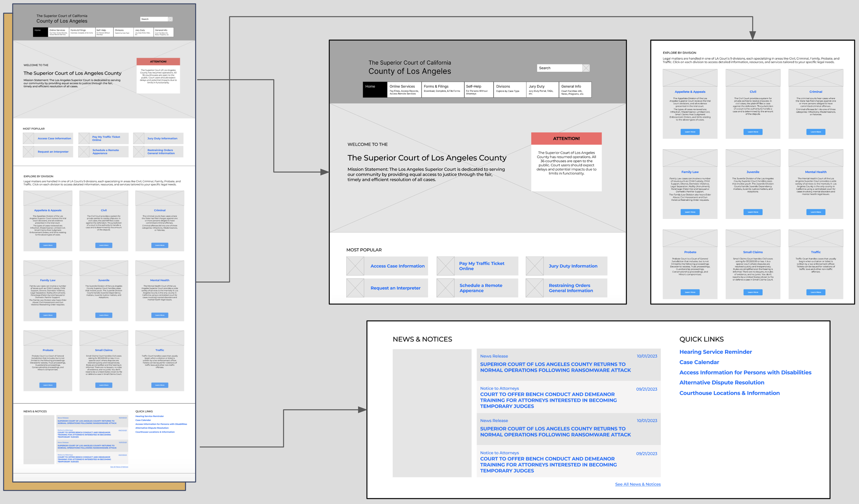Click Learn More under Civil in the enlarged divisions frame
Viewport: 859px width, 504px height.
pos(753,132)
